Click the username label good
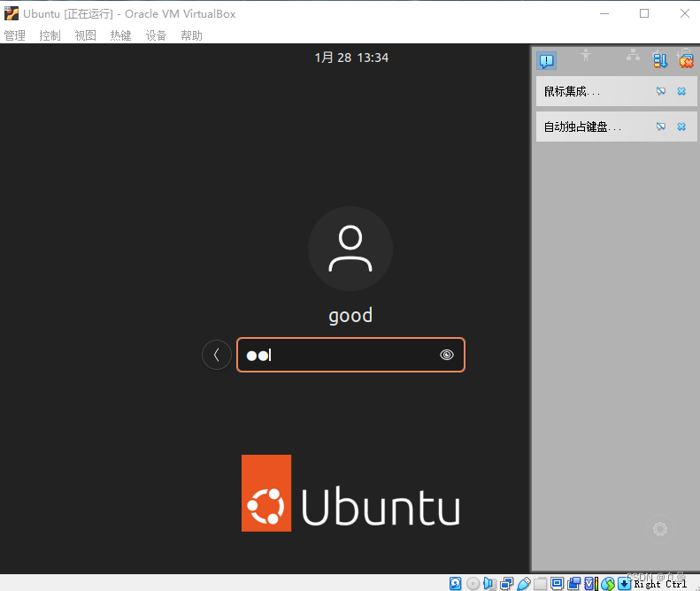The width and height of the screenshot is (700, 591). click(350, 316)
